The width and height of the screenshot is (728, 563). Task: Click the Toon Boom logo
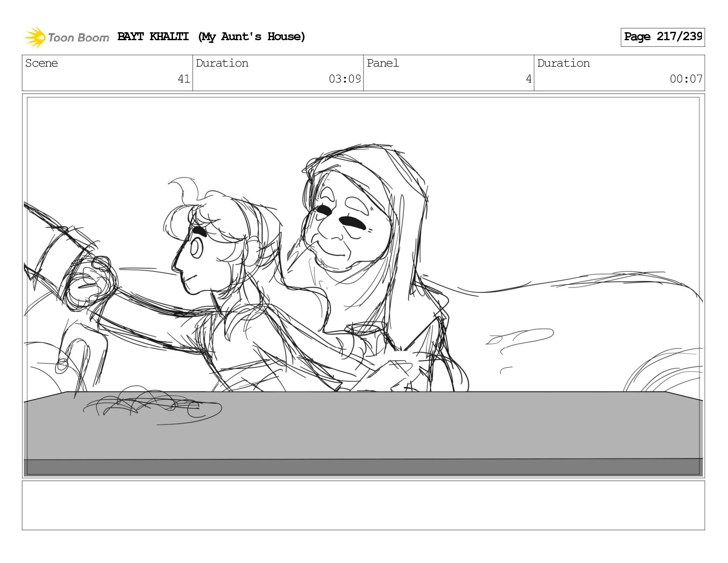pos(66,37)
